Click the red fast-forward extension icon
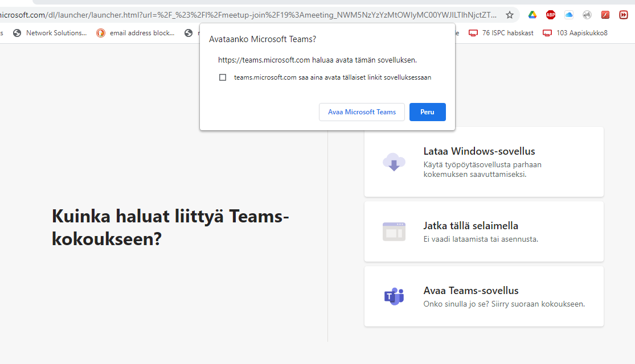 point(624,15)
